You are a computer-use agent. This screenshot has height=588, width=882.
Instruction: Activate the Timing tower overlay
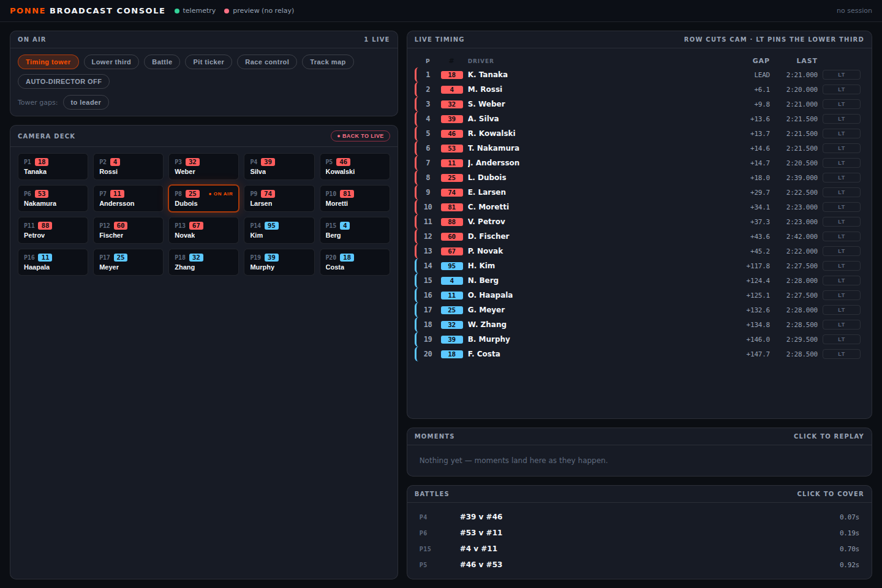click(48, 62)
